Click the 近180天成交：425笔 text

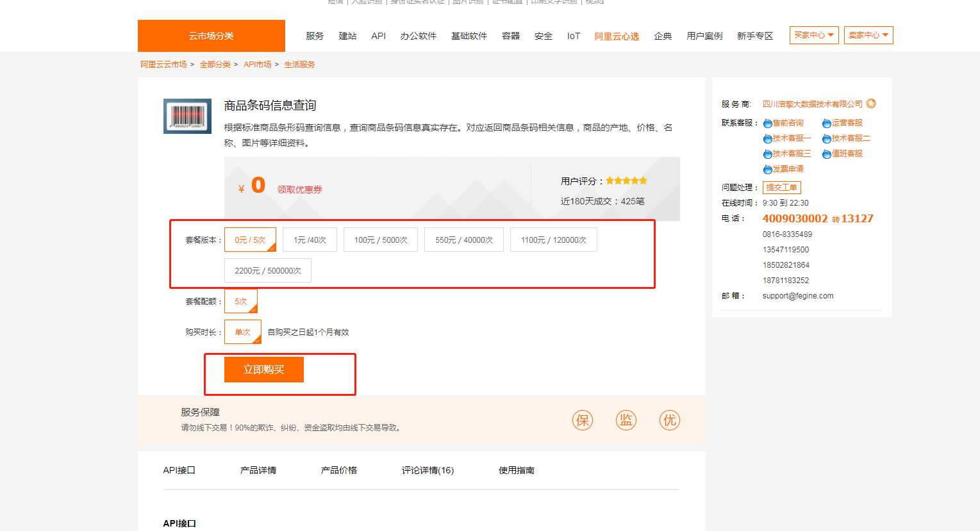point(602,201)
